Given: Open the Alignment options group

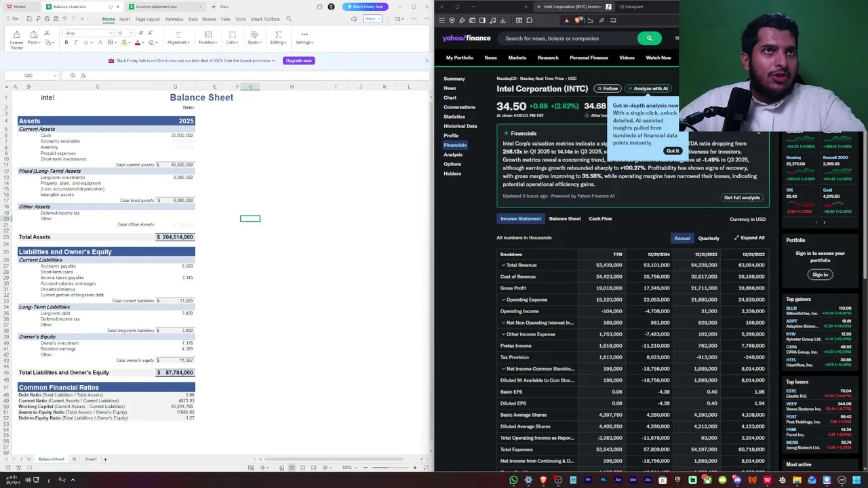Looking at the screenshot, I should pos(178,38).
